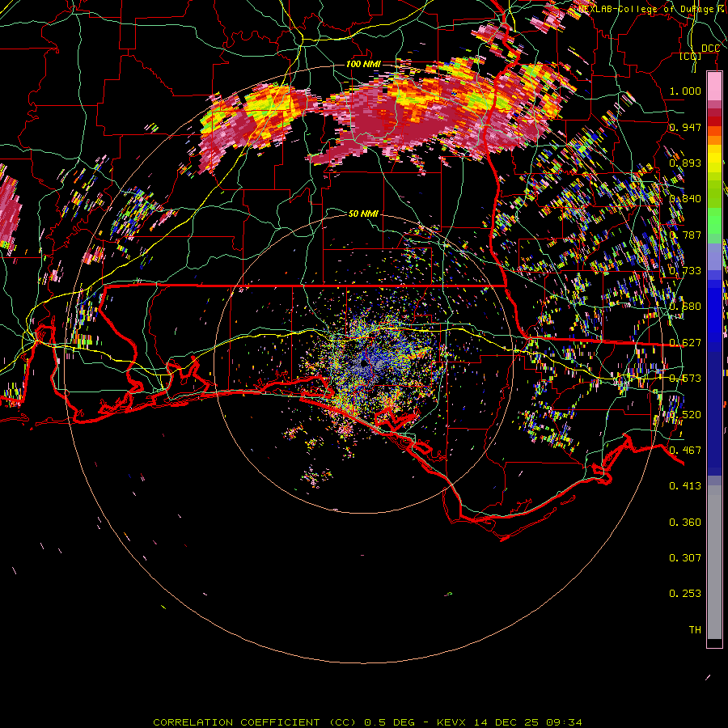
Task: Select the 0.467 legend value
Action: click(x=685, y=451)
